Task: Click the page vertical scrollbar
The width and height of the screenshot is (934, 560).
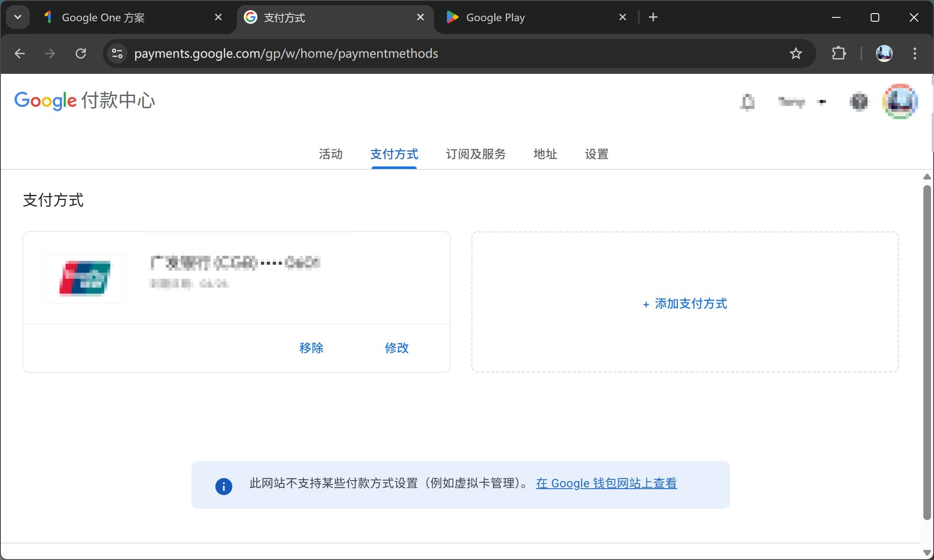Action: [927, 352]
